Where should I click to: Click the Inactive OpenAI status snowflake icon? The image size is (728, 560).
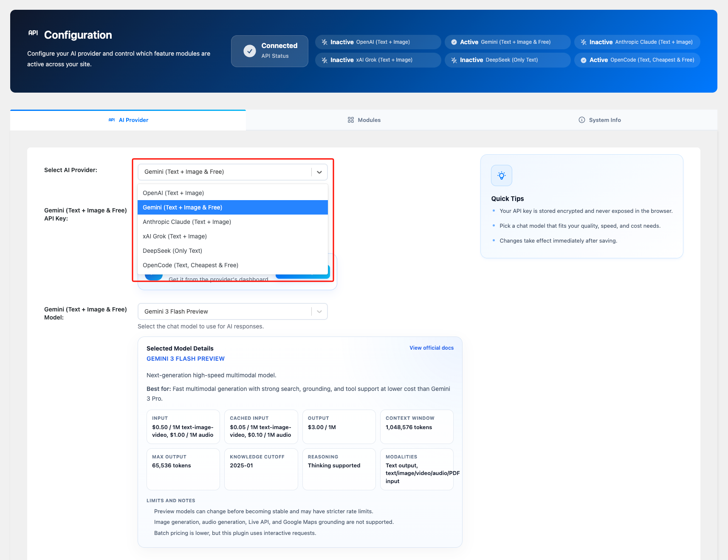tap(324, 42)
